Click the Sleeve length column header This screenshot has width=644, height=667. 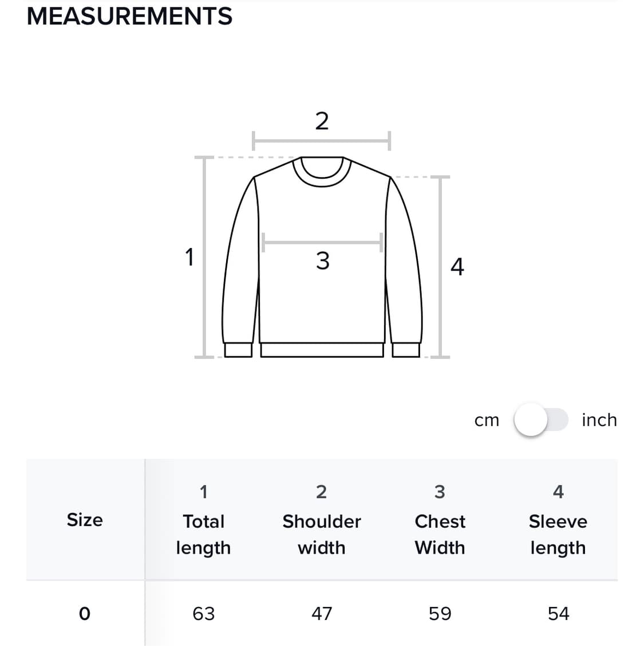[x=558, y=534]
